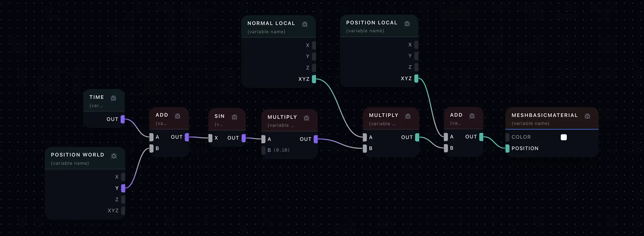The image size is (644, 236).
Task: Click the bug icon on NORMAL LOCAL node
Action: [x=305, y=24]
